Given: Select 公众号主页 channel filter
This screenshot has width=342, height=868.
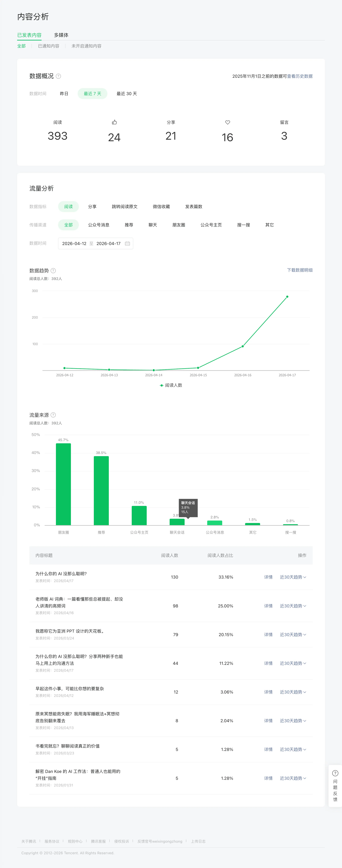Looking at the screenshot, I should (211, 225).
